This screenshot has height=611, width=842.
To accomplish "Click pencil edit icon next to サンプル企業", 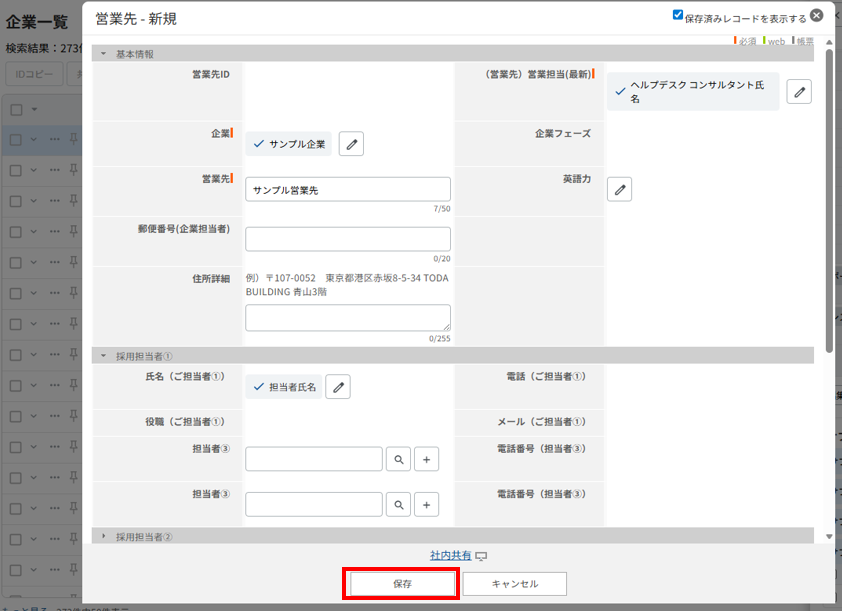I will 351,144.
